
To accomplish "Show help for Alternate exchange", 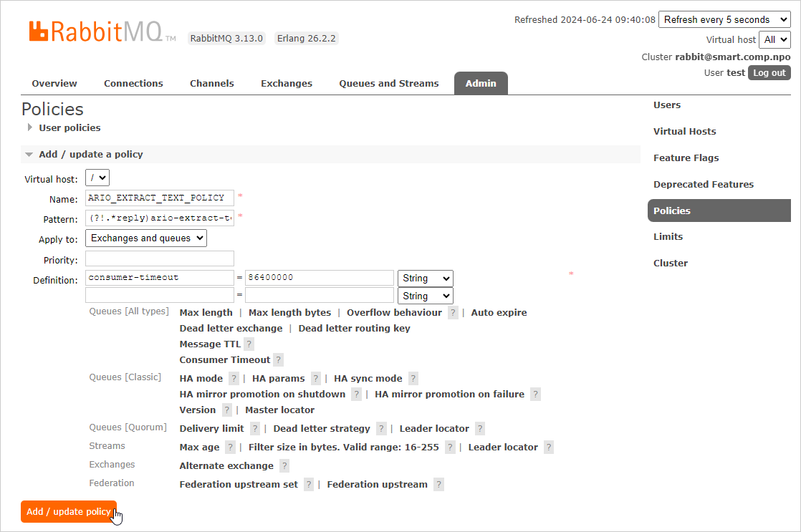I will [284, 466].
